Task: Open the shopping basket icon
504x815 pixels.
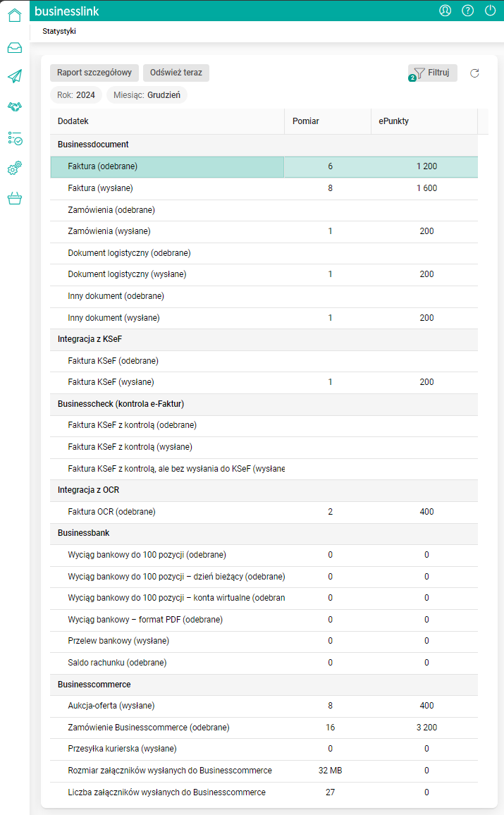Action: click(15, 198)
